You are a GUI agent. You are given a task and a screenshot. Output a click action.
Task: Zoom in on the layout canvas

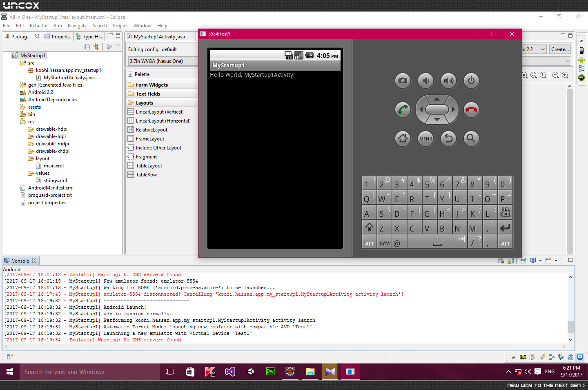pos(565,75)
